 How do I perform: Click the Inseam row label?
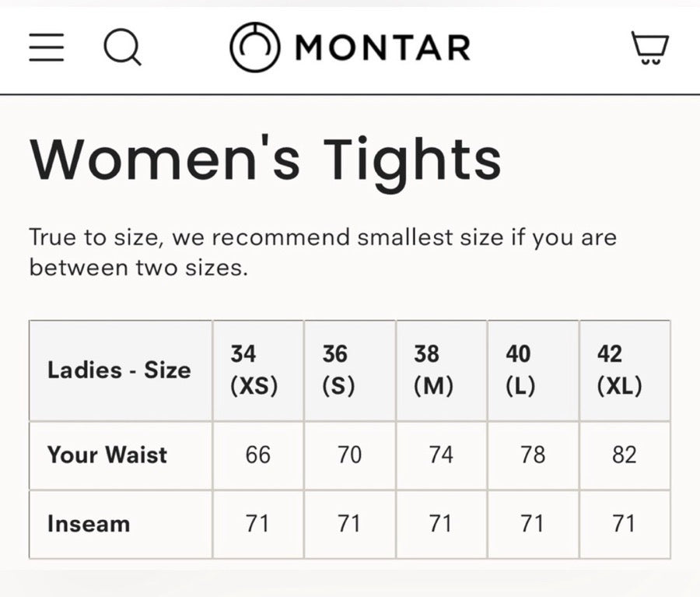pos(88,524)
